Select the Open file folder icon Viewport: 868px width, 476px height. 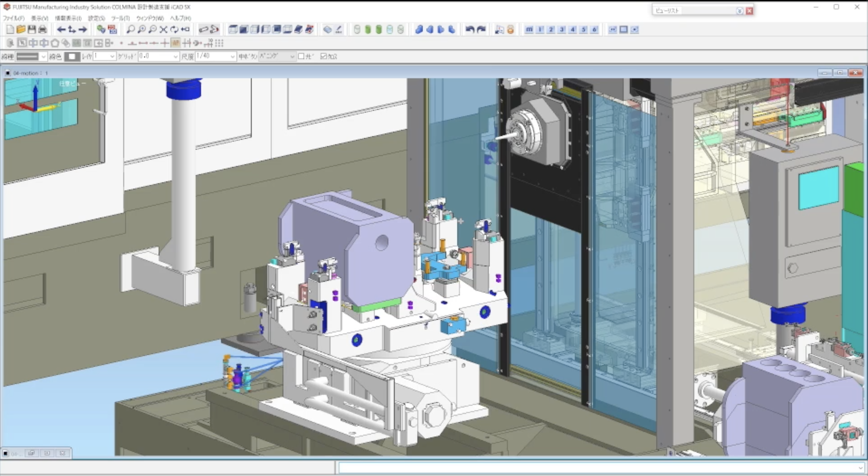point(21,30)
